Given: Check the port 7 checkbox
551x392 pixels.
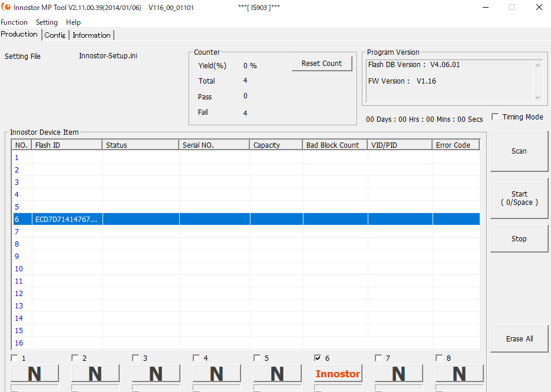Looking at the screenshot, I should [x=378, y=358].
